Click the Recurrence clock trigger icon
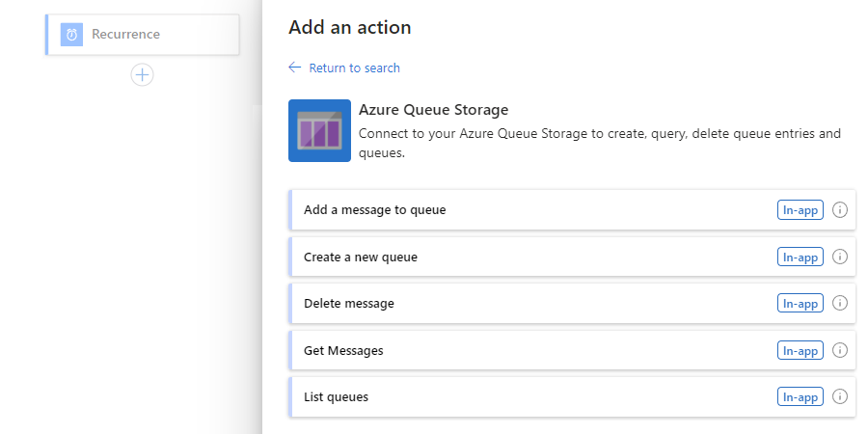Image resolution: width=868 pixels, height=434 pixels. [x=71, y=35]
